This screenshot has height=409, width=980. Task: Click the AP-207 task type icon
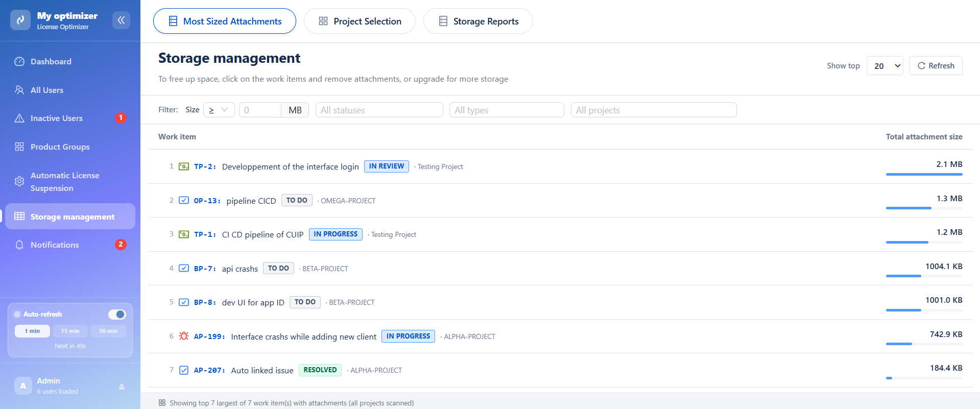184,370
